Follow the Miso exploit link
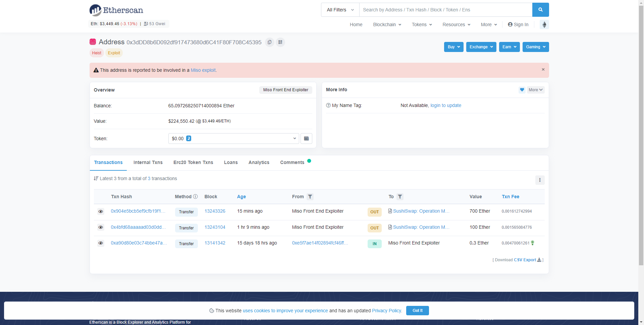 [x=203, y=70]
